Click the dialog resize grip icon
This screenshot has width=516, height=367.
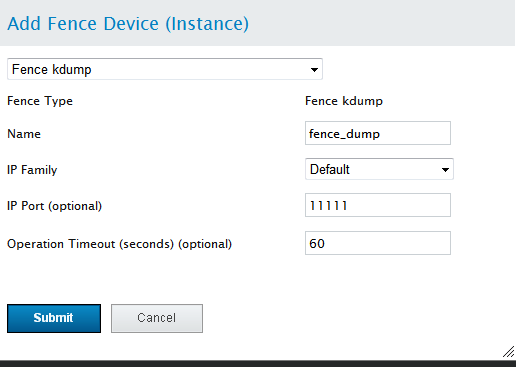pyautogui.click(x=509, y=352)
